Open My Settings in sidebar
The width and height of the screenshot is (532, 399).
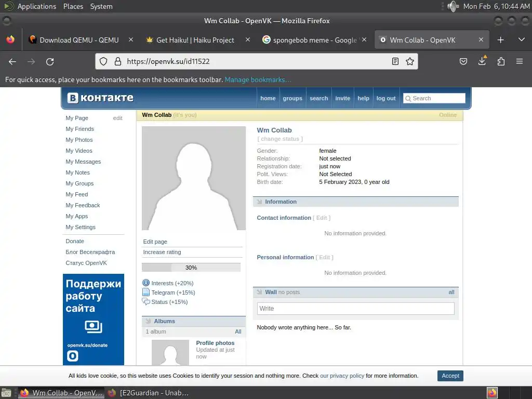pos(81,227)
